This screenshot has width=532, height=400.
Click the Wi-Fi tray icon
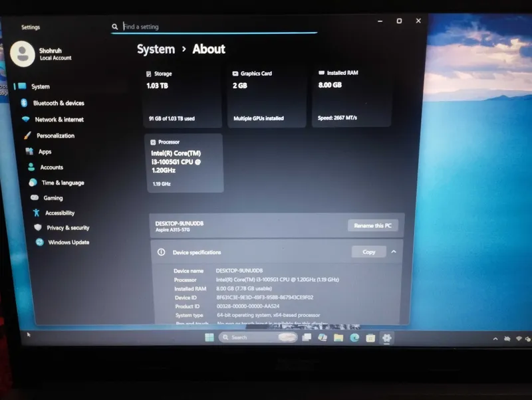tap(519, 339)
